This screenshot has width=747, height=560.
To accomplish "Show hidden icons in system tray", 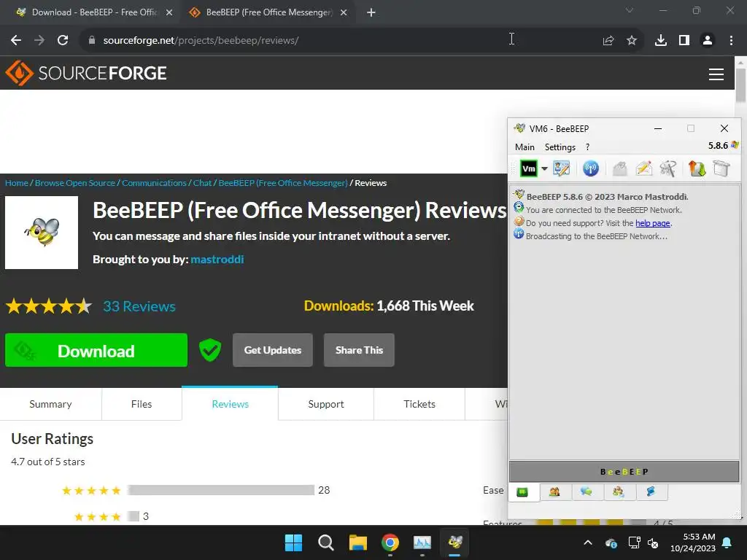I will coord(588,542).
